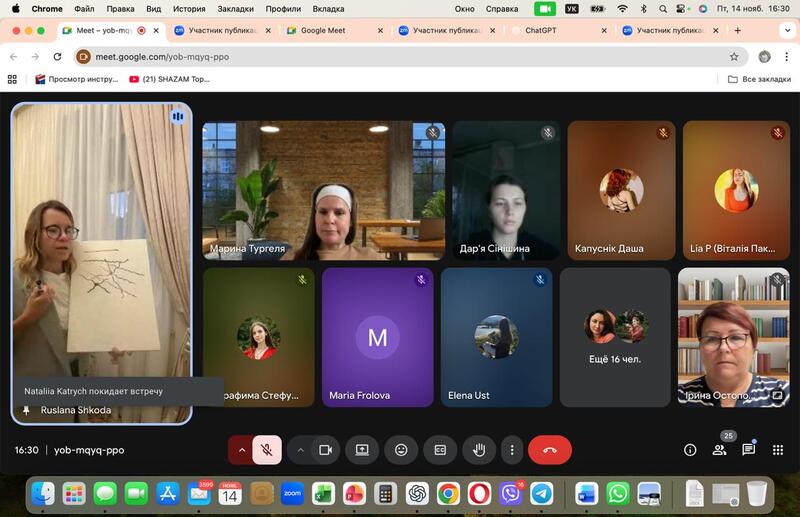Open the meeting details info icon
The height and width of the screenshot is (517, 800).
pyautogui.click(x=690, y=450)
